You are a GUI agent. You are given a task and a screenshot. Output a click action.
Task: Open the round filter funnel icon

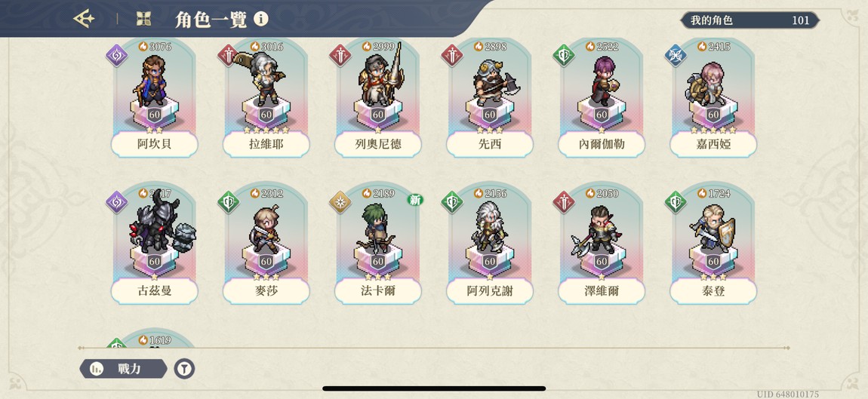point(184,369)
